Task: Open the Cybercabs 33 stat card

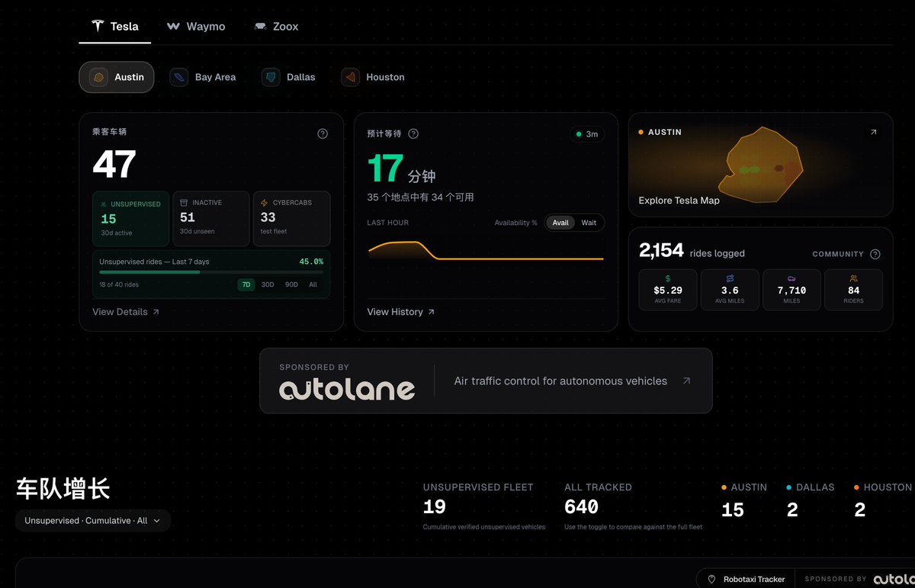Action: click(291, 219)
